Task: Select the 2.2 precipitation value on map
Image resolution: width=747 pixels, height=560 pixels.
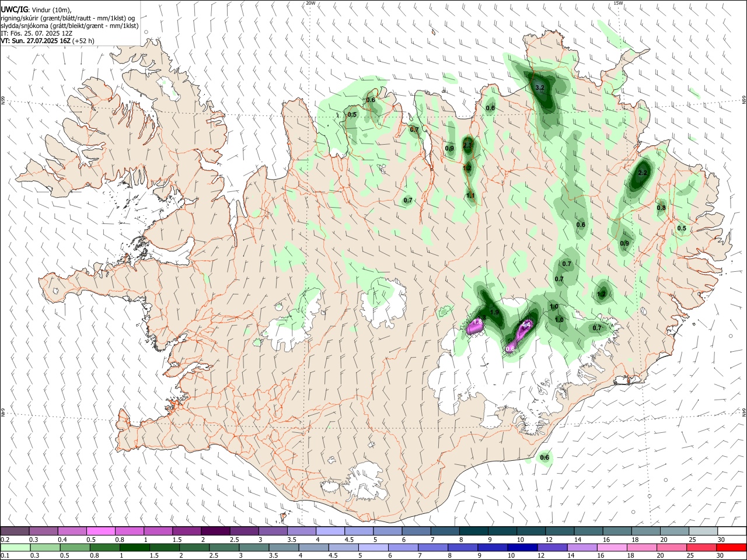Action: (643, 173)
